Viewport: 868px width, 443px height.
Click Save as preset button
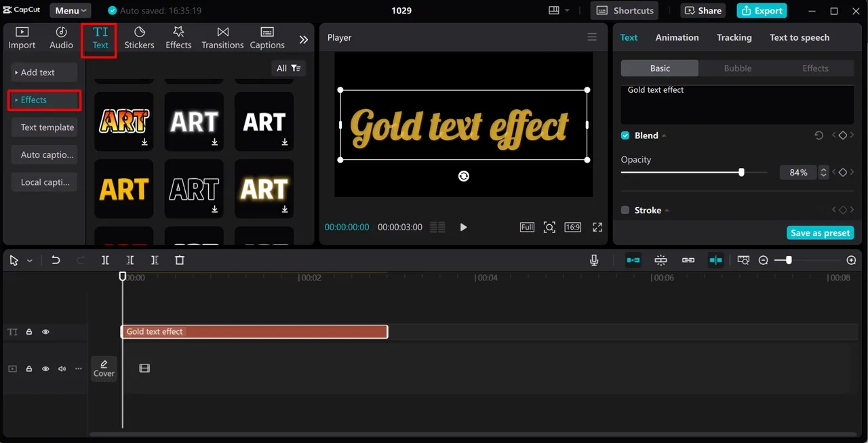[820, 233]
